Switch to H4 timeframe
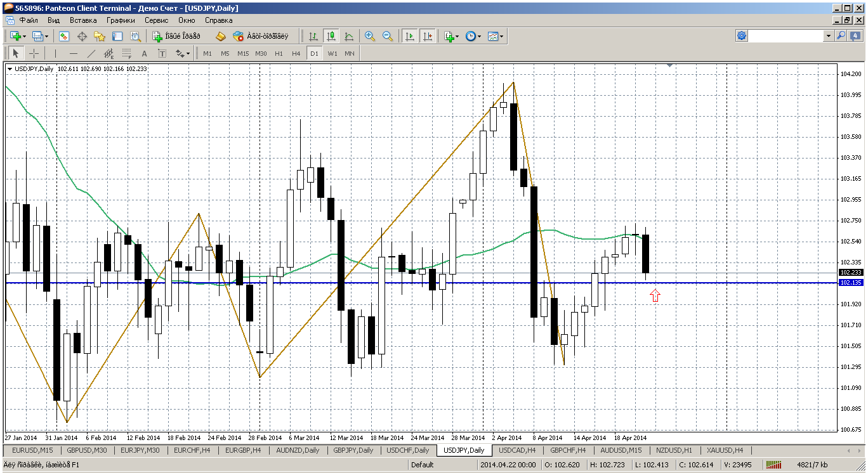Viewport: 868px width, 473px height. [296, 53]
